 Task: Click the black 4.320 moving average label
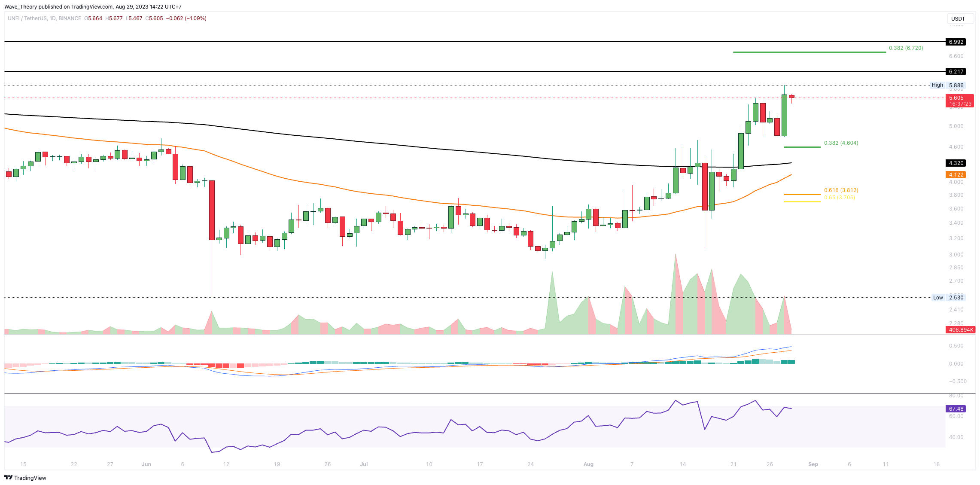click(x=956, y=163)
